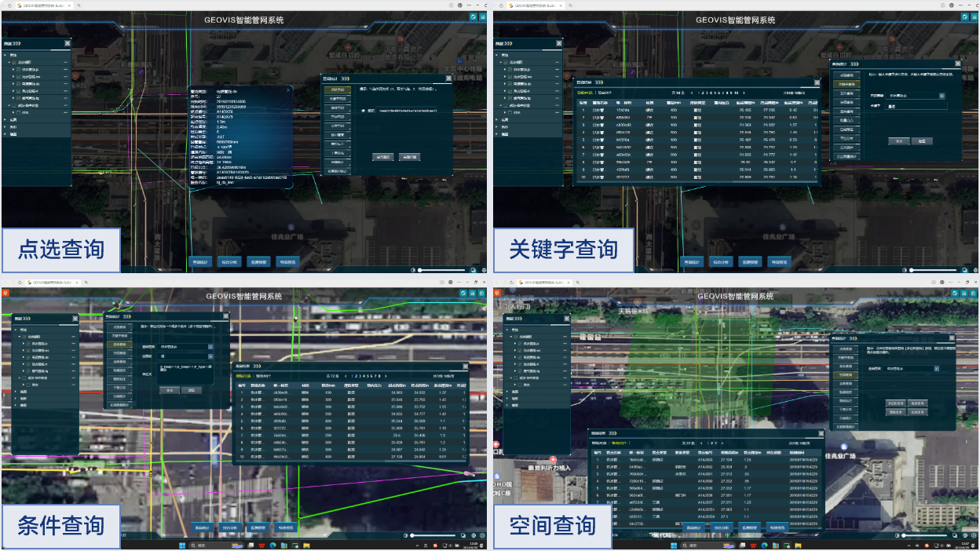Run 查询 in the 关键字查询 query panel
The width and height of the screenshot is (980, 551).
899,141
